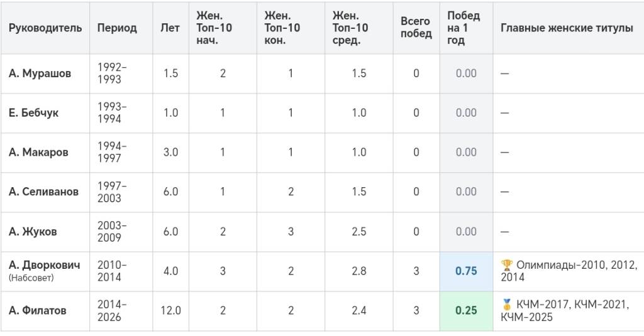
Task: Click the trophy icon in Дворкович's titles
Action: [507, 264]
